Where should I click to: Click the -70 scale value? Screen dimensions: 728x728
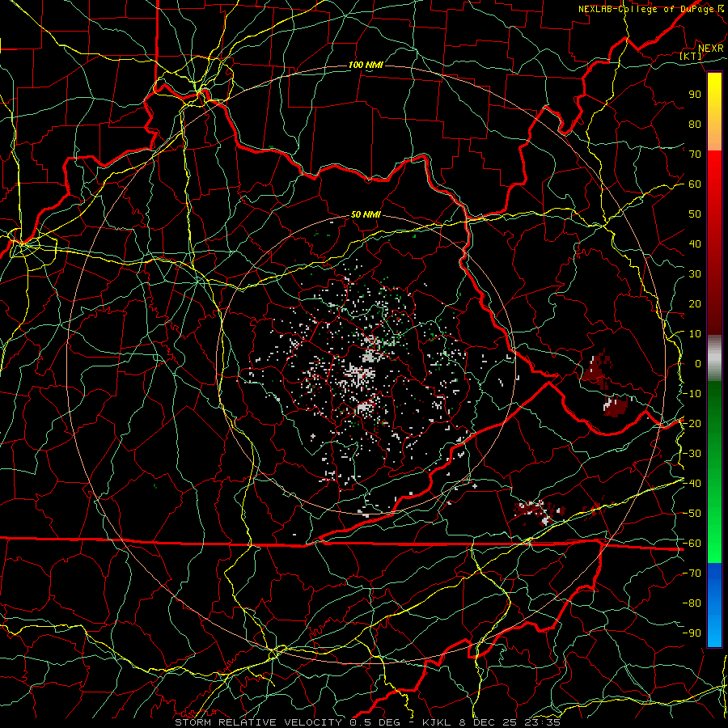(692, 574)
